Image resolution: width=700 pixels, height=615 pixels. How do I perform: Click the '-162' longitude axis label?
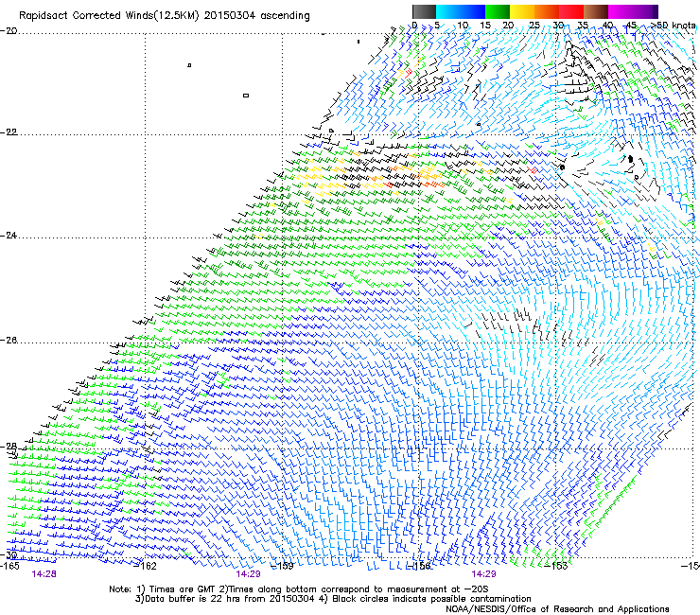click(146, 566)
